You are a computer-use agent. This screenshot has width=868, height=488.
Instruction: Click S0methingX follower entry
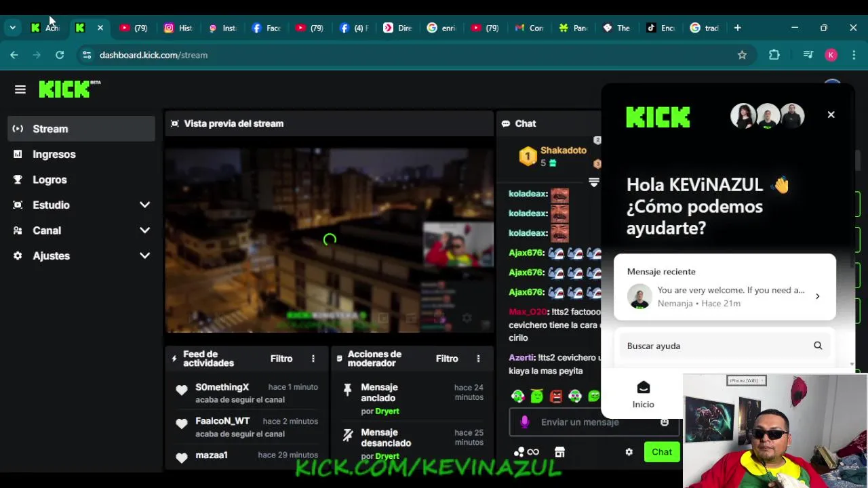[x=247, y=393]
